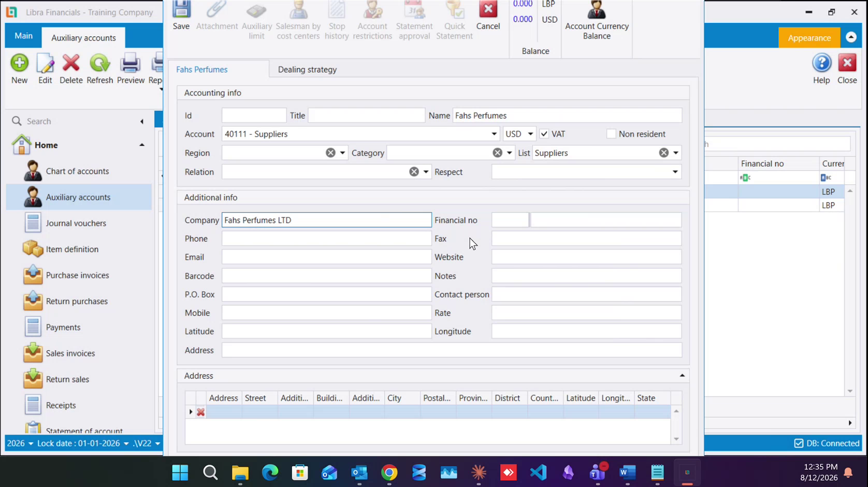
Task: Open the USD currency dropdown
Action: [x=530, y=134]
